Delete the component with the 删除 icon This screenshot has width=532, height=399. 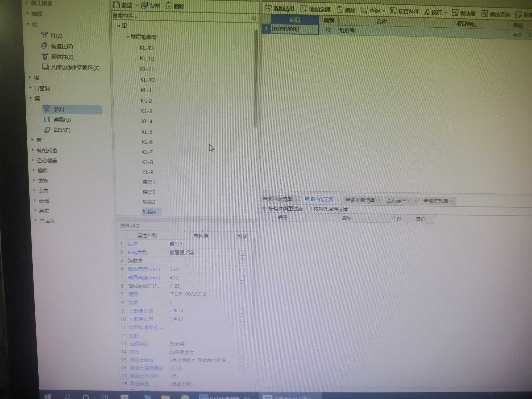click(169, 6)
